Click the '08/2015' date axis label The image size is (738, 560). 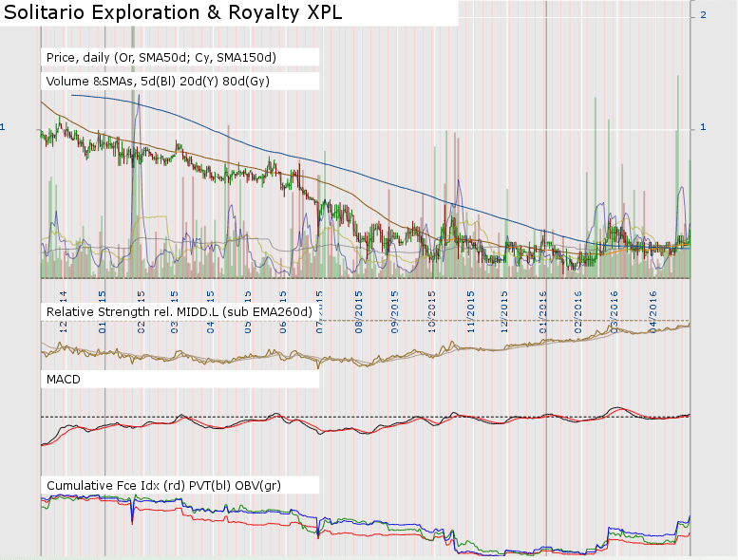coord(359,312)
